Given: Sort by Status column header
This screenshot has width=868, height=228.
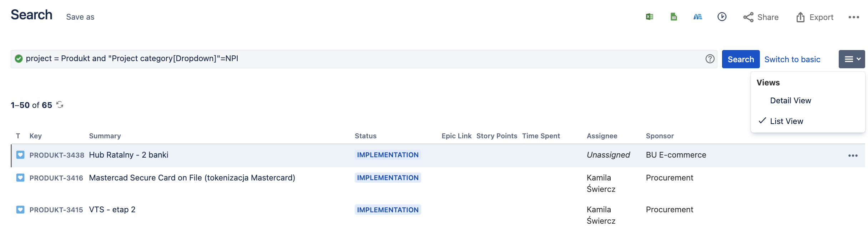Looking at the screenshot, I should (365, 136).
